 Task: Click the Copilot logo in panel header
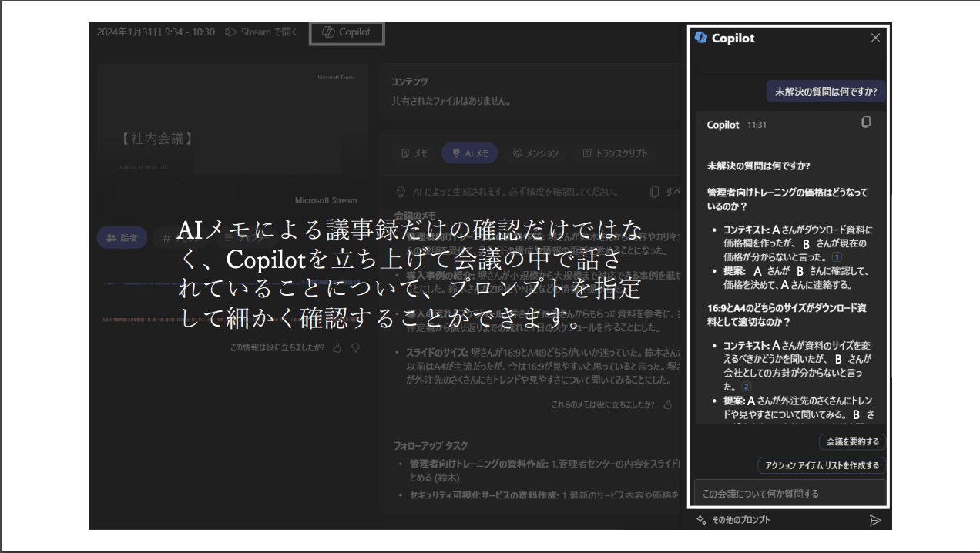pos(700,38)
